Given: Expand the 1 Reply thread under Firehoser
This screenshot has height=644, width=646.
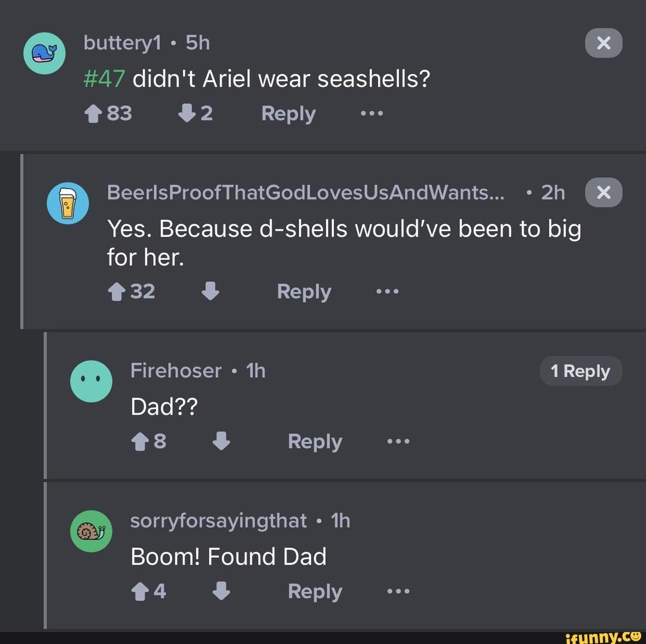Looking at the screenshot, I should 580,370.
